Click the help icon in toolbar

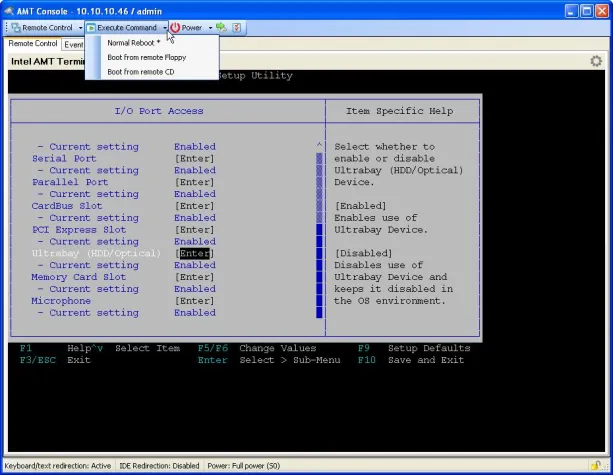click(x=237, y=27)
